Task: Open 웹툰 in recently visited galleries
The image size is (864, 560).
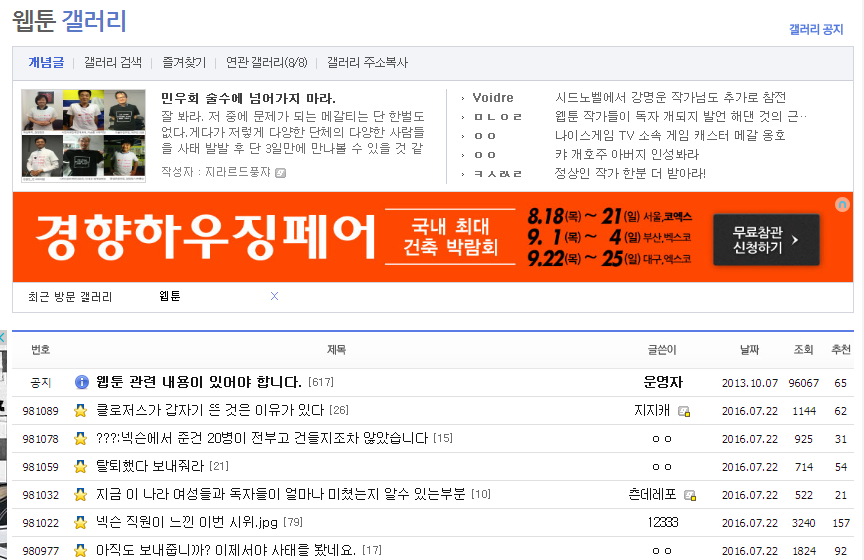Action: pos(169,296)
